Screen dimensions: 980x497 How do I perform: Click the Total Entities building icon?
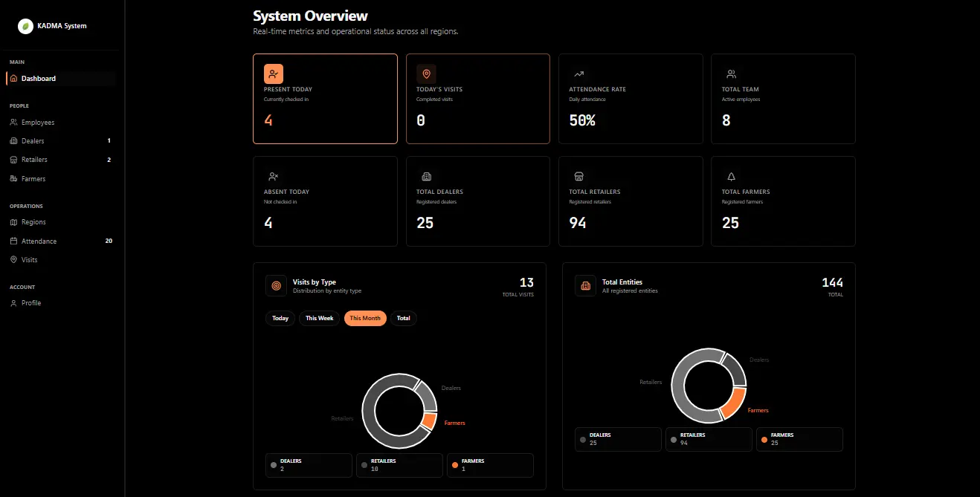click(x=585, y=286)
